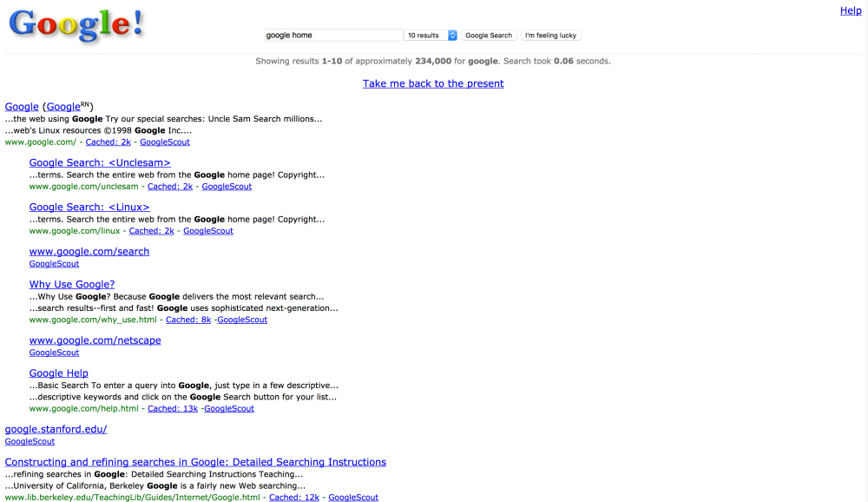
Task: Open the Help link
Action: [851, 10]
